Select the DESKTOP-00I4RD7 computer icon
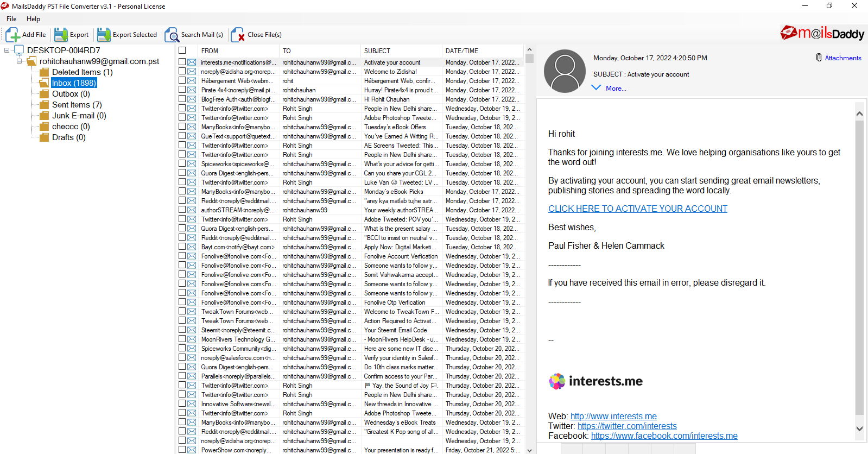Screen dimensions: 868x454 click(x=19, y=50)
